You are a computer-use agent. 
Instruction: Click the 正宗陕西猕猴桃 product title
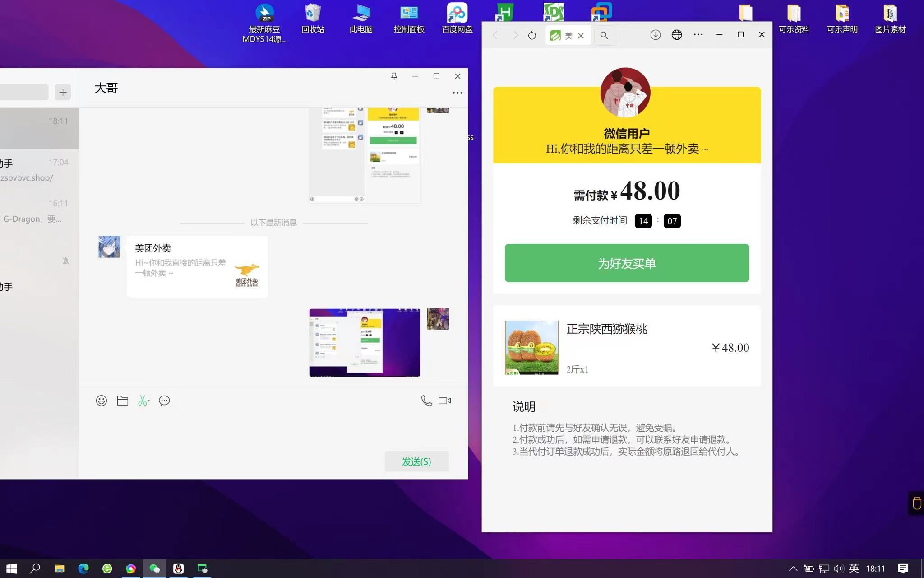tap(607, 329)
